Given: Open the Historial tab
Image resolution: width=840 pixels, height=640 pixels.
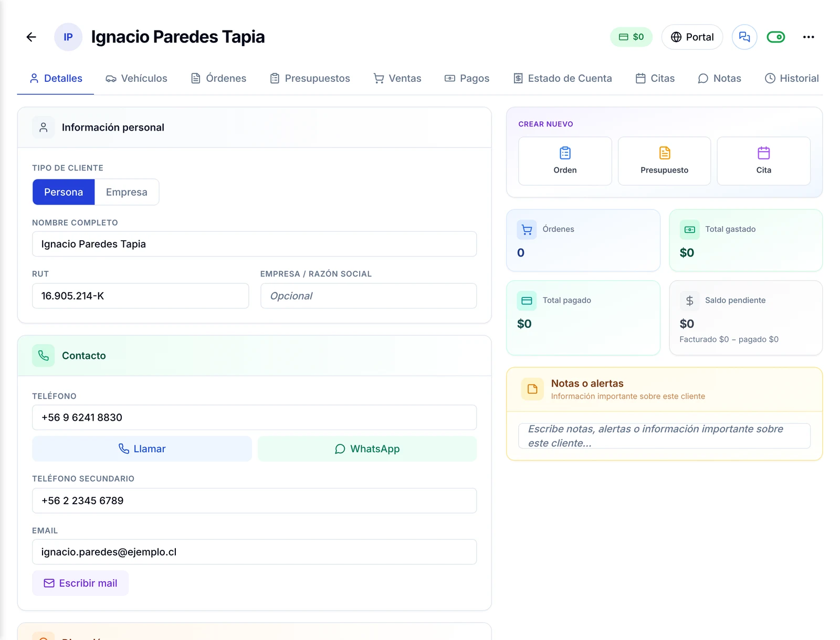Looking at the screenshot, I should coord(792,78).
